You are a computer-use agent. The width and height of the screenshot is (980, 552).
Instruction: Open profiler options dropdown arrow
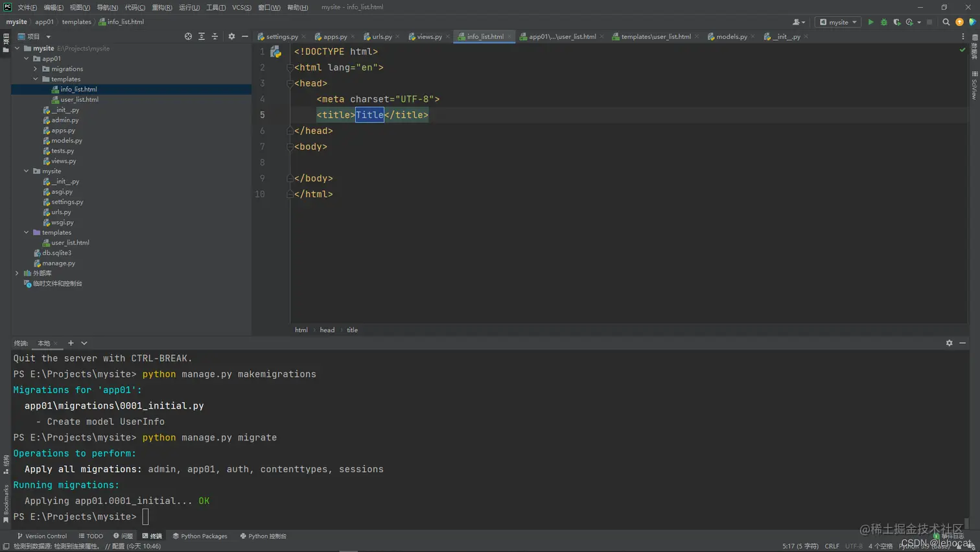coord(919,22)
